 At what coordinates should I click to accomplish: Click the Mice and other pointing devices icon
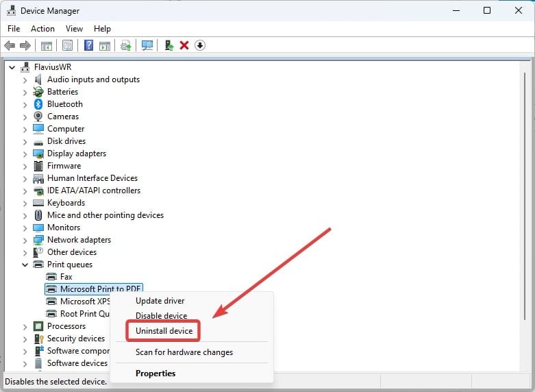38,215
